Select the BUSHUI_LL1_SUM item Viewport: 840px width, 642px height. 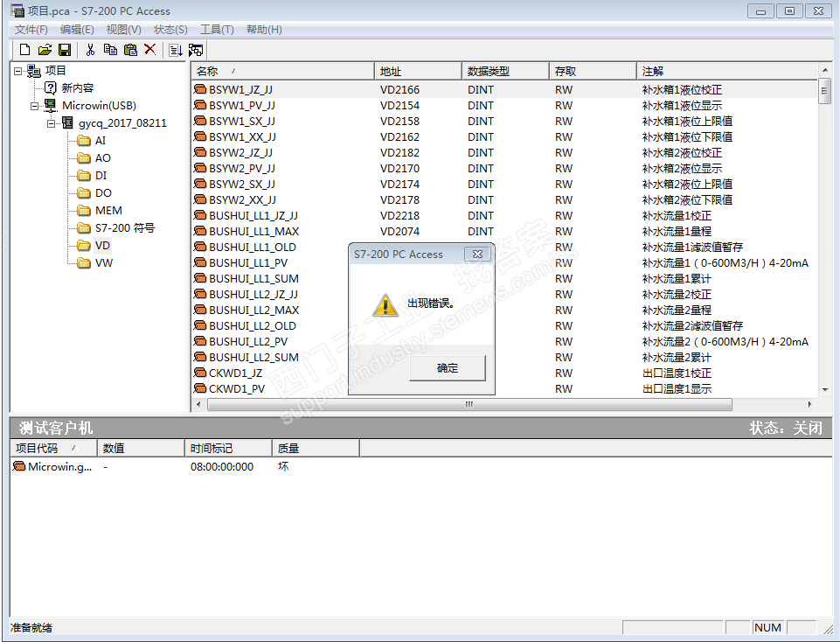click(x=254, y=279)
